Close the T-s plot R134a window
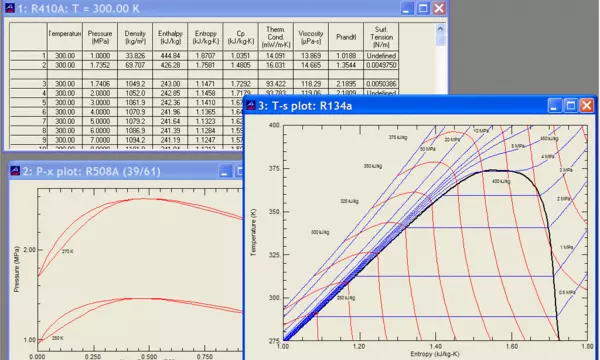The height and width of the screenshot is (360, 600). [587, 106]
